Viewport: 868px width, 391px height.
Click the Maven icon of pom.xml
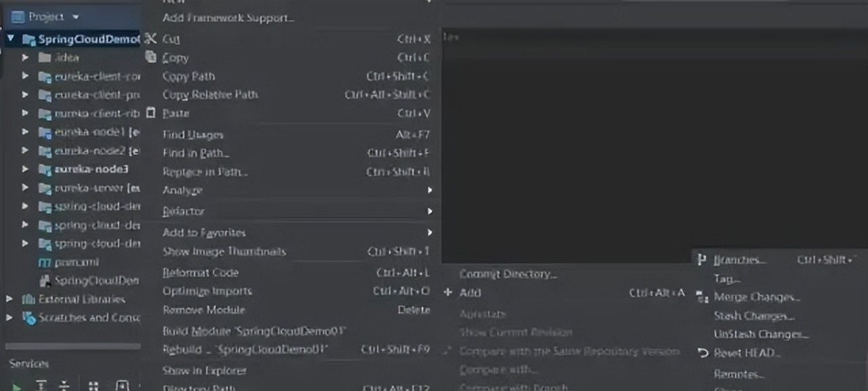pos(45,262)
